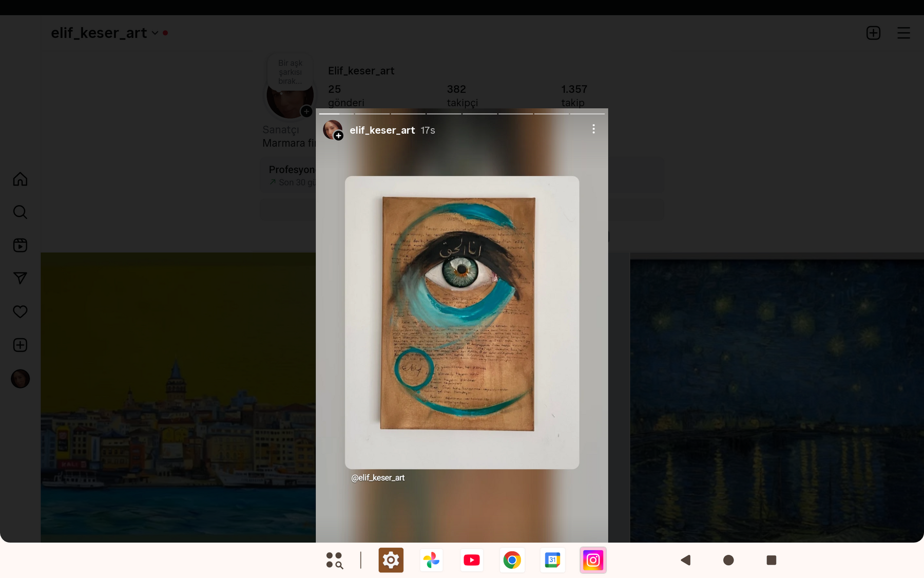The height and width of the screenshot is (578, 924).
Task: Select the Search icon in the sidebar
Action: 20,212
